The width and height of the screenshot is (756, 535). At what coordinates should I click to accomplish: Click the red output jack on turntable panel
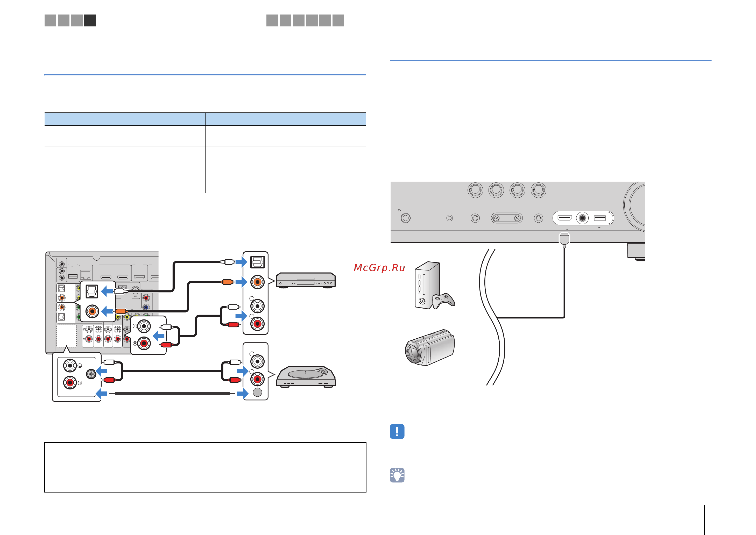pos(257,379)
